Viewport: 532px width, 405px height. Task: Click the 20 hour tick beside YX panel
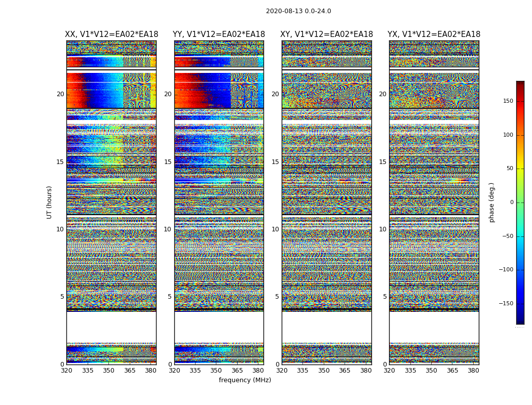pyautogui.click(x=383, y=94)
